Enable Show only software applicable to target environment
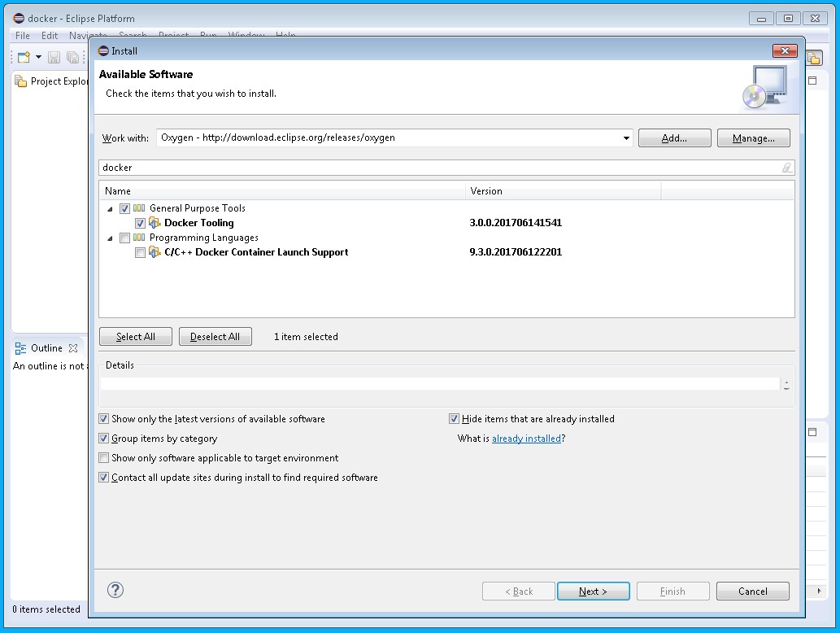Image resolution: width=840 pixels, height=633 pixels. click(x=103, y=458)
